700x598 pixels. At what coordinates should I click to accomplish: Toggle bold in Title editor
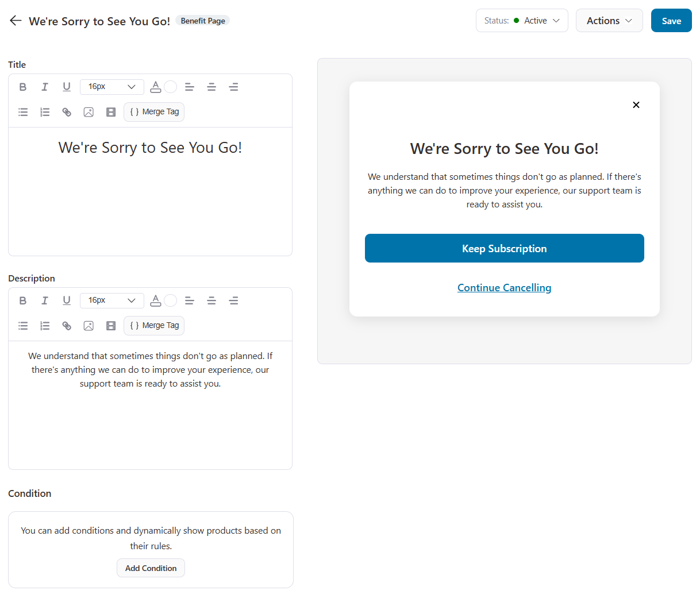(x=23, y=87)
